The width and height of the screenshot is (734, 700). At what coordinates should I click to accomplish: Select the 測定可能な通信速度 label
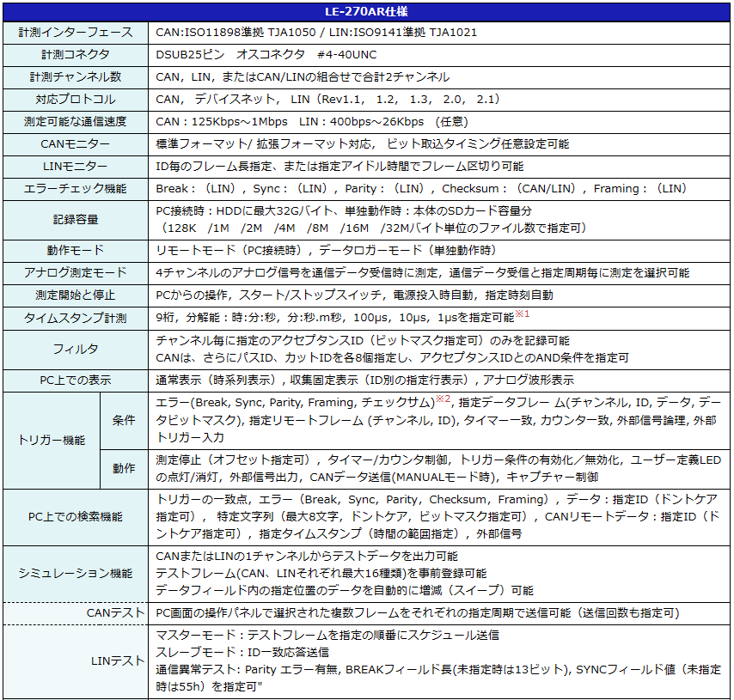(x=76, y=122)
